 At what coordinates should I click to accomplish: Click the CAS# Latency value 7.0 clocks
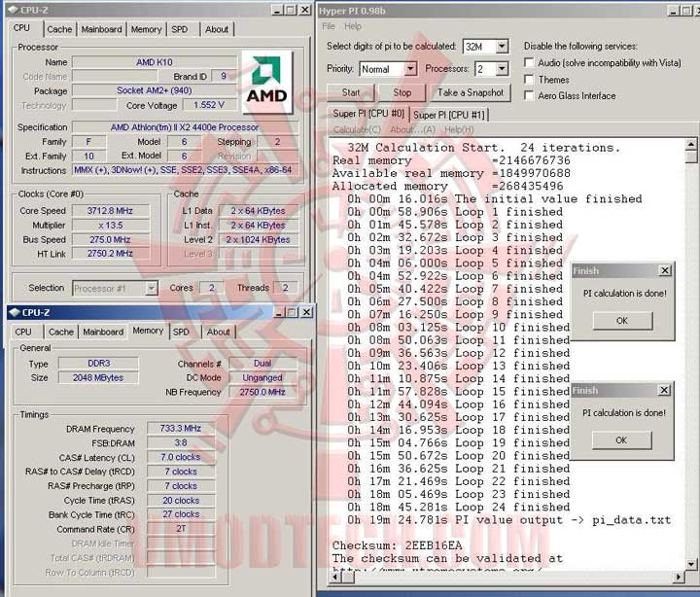[x=181, y=457]
